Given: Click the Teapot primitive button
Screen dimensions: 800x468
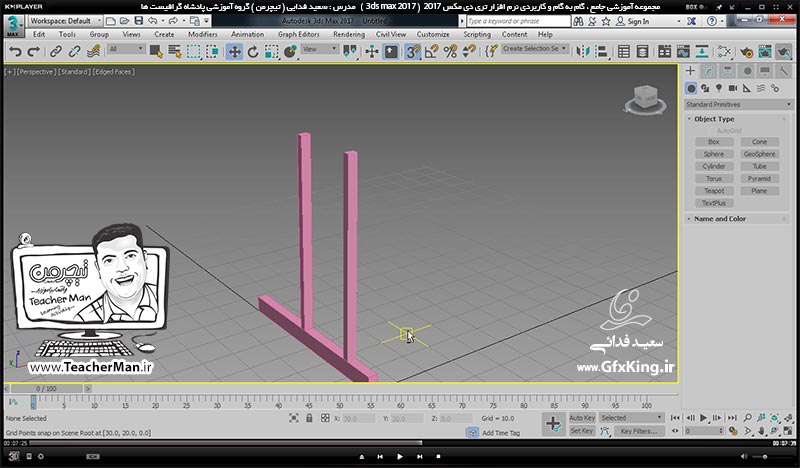Looking at the screenshot, I should click(714, 191).
